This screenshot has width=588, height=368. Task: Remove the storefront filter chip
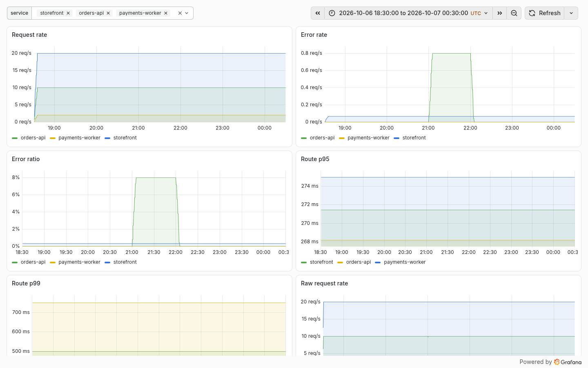click(x=68, y=13)
